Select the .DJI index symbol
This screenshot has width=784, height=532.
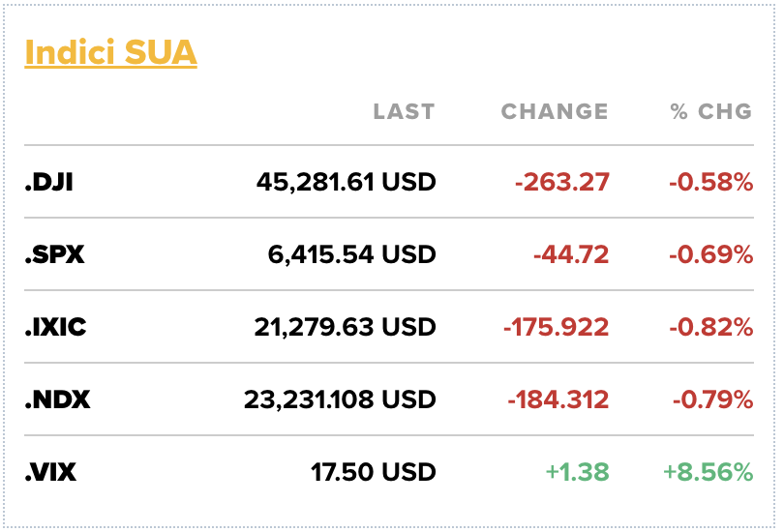pos(49,182)
